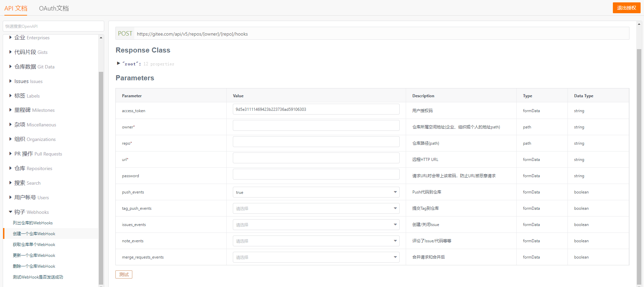644x287 pixels.
Task: Focus the owner value input field
Action: click(x=316, y=126)
